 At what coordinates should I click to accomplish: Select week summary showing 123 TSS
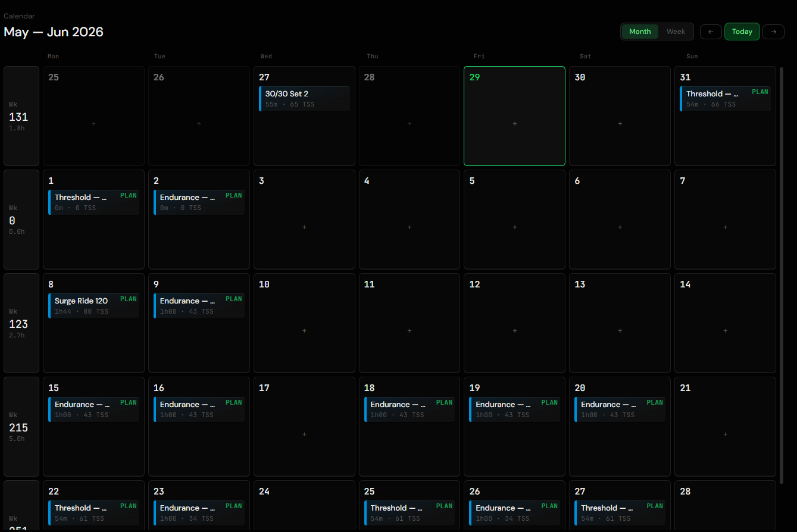pos(21,323)
